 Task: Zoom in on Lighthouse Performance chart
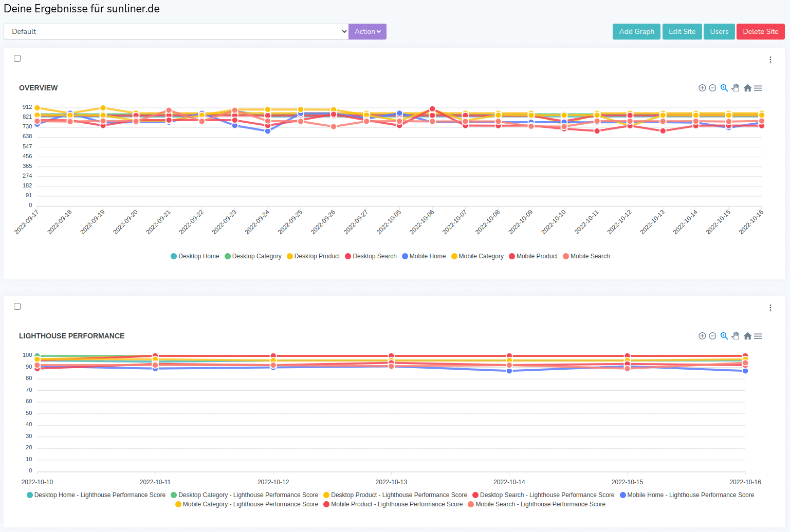(x=702, y=336)
